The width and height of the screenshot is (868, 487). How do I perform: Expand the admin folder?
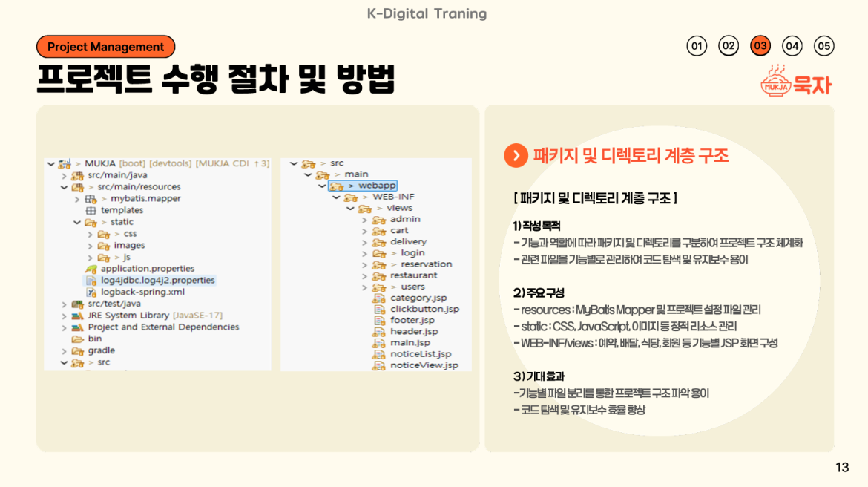(364, 220)
